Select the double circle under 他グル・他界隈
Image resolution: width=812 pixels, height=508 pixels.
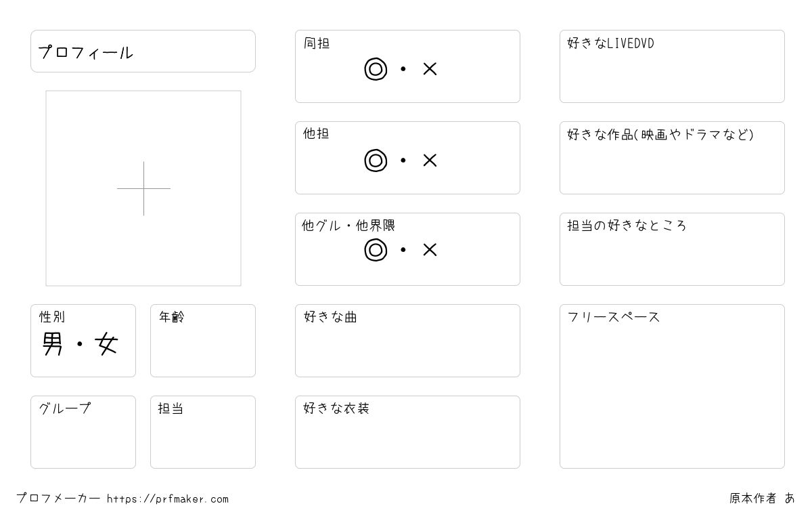tap(376, 250)
